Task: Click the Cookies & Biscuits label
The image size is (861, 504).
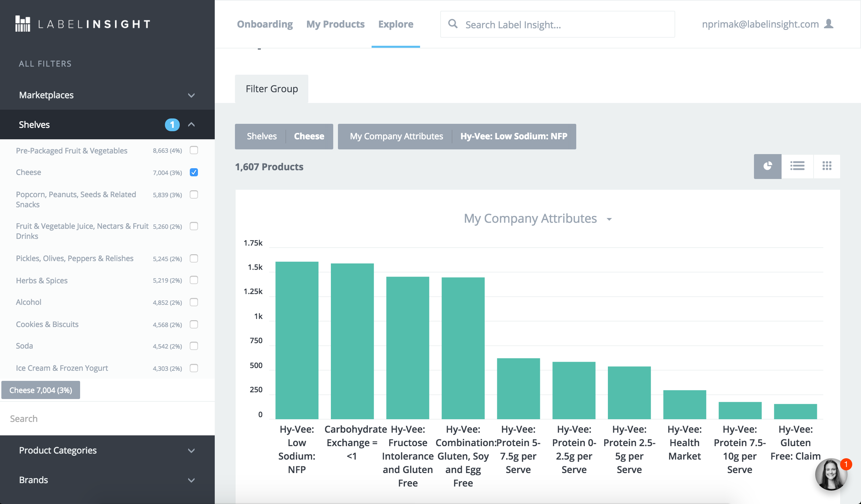Action: (47, 324)
